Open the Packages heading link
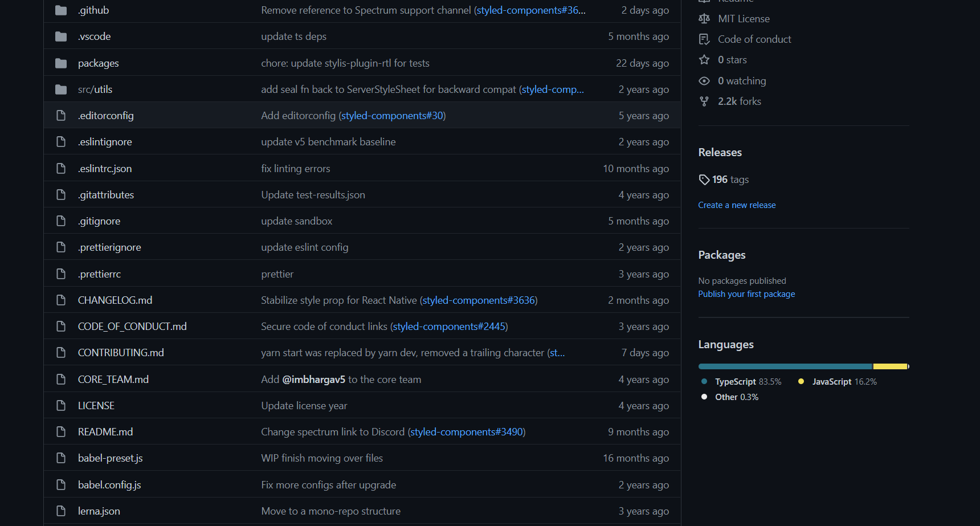This screenshot has width=980, height=526. [x=722, y=255]
